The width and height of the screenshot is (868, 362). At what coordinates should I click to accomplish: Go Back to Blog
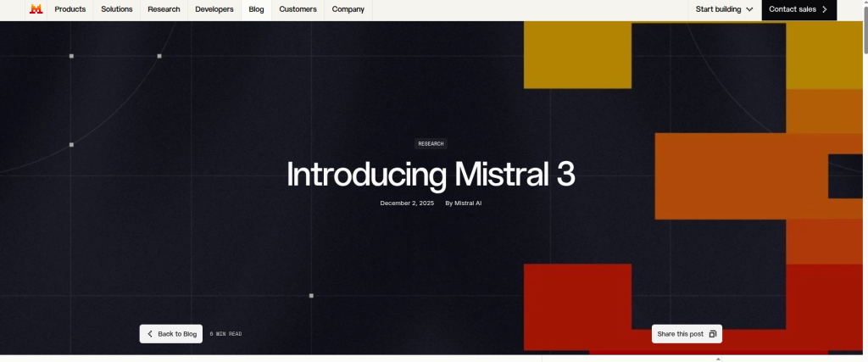(171, 334)
